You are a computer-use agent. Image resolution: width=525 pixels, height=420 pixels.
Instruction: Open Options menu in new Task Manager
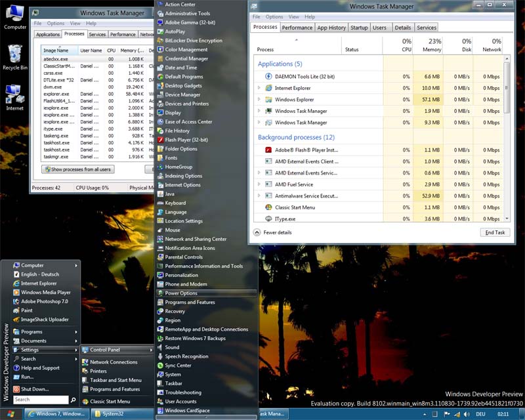tap(274, 17)
